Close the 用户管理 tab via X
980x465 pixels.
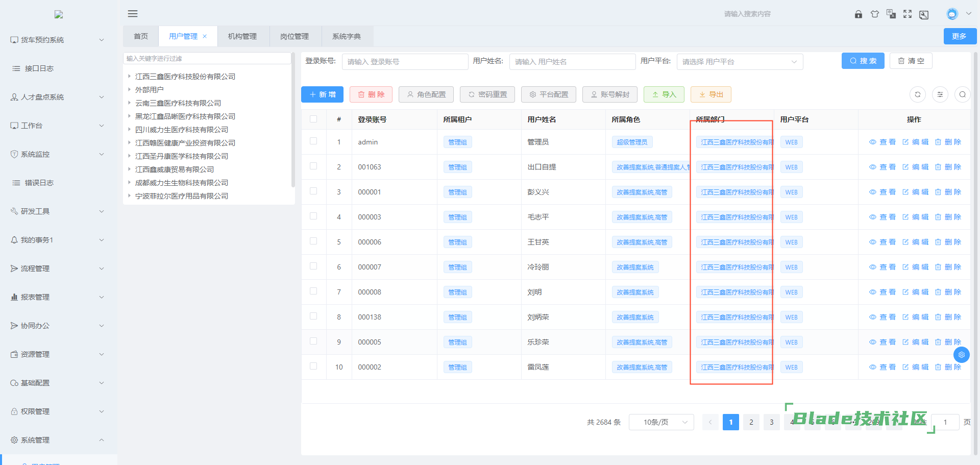(x=205, y=36)
